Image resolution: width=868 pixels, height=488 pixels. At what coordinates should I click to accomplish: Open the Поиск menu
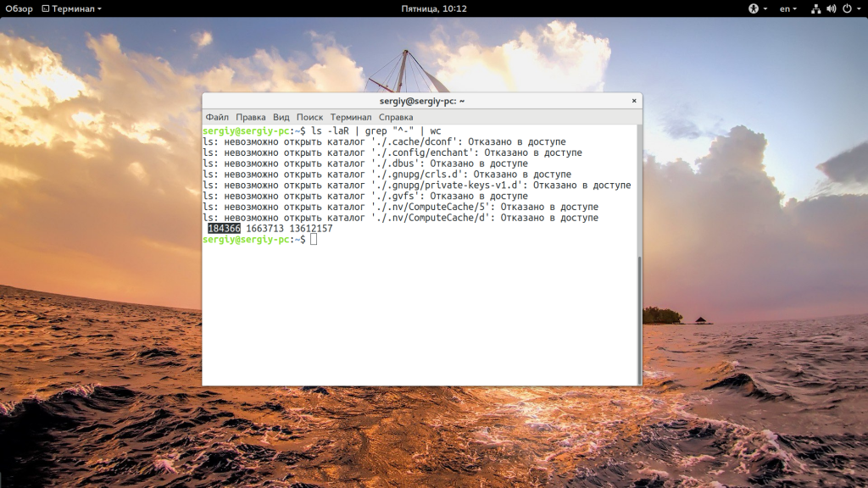click(x=310, y=117)
